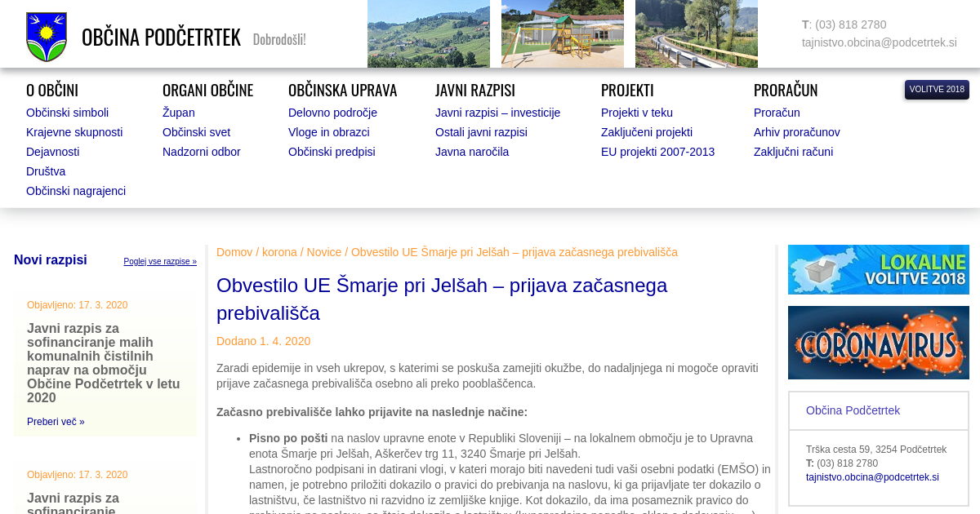The image size is (980, 514).
Task: Open Vloge in obrazci section
Action: tap(328, 132)
